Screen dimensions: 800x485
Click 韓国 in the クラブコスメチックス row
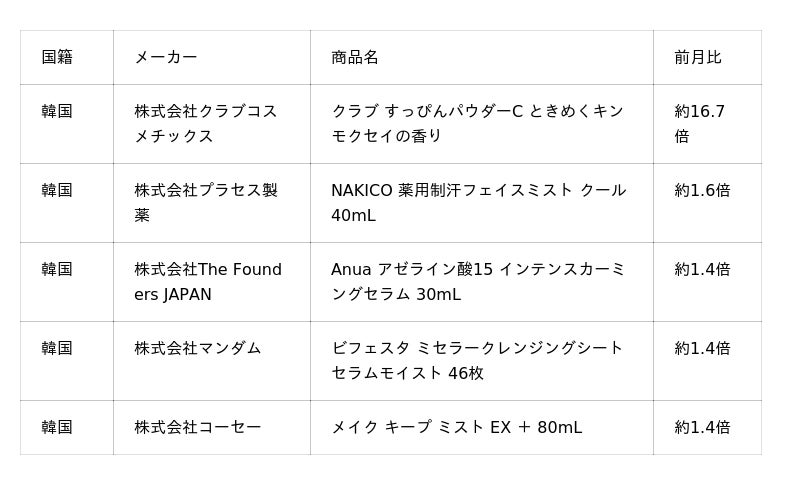(x=57, y=111)
